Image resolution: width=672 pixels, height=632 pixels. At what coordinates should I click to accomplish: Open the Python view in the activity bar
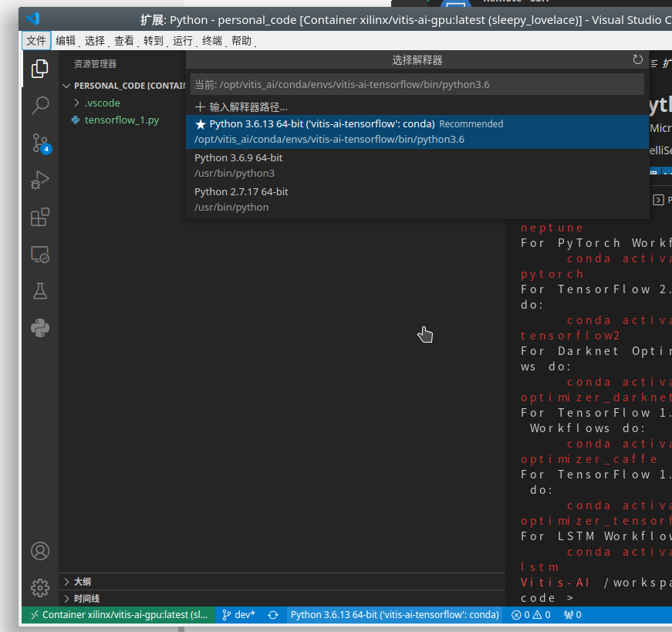[x=40, y=329]
